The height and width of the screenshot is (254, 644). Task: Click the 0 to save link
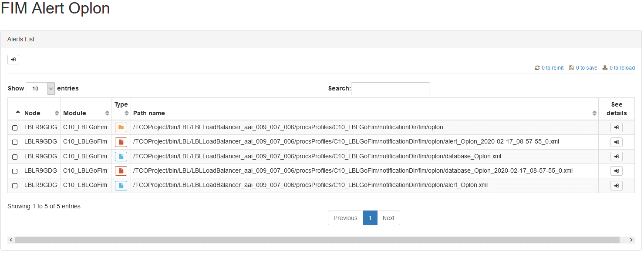583,68
